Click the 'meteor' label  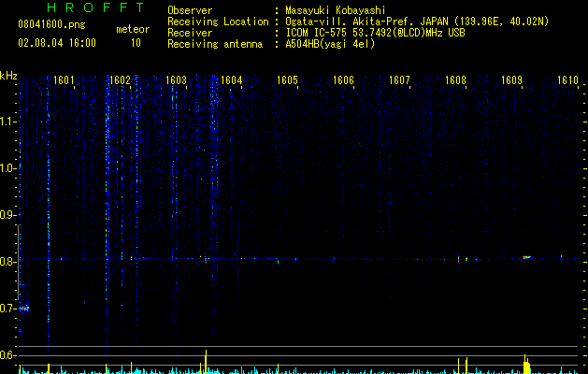tap(133, 29)
